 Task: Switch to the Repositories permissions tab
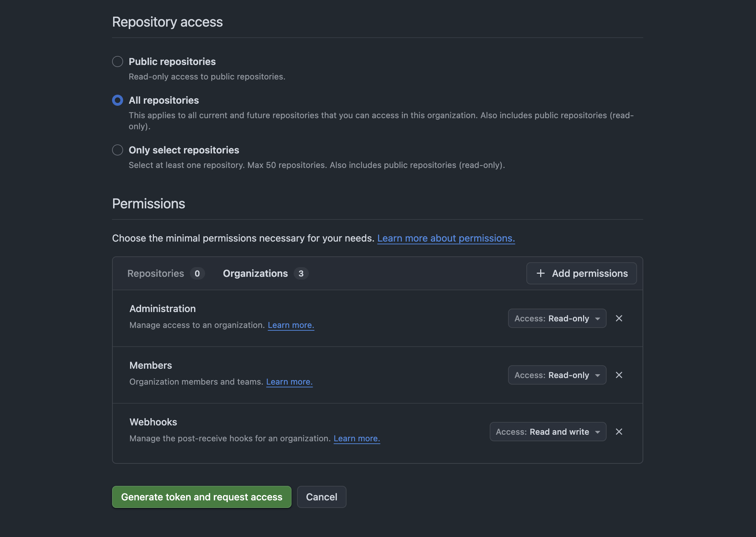pyautogui.click(x=156, y=273)
